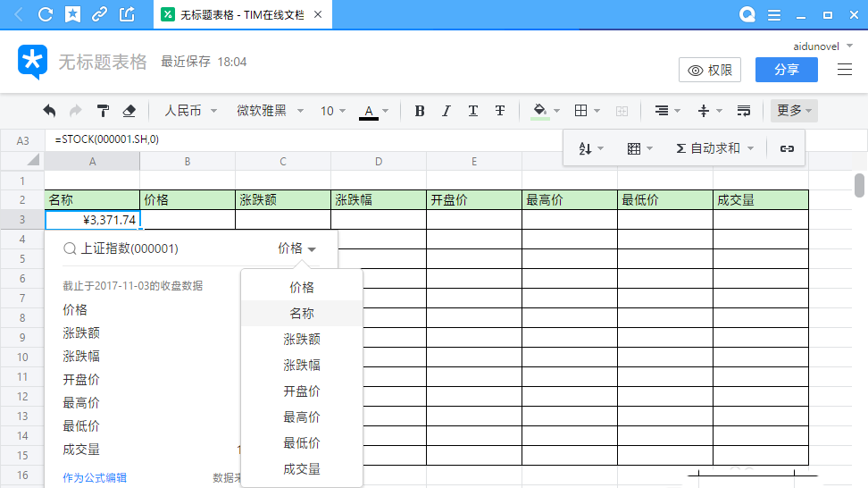Choose 开盘价 in the dropdown menu
Image resolution: width=868 pixels, height=488 pixels.
302,391
